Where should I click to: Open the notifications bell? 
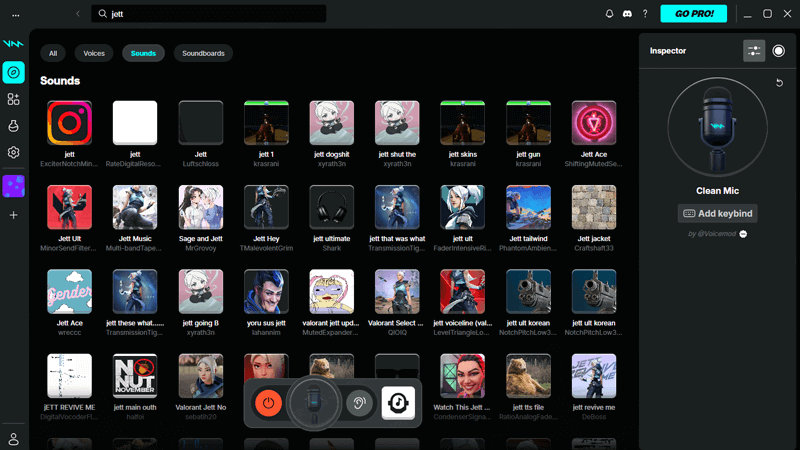click(x=609, y=14)
